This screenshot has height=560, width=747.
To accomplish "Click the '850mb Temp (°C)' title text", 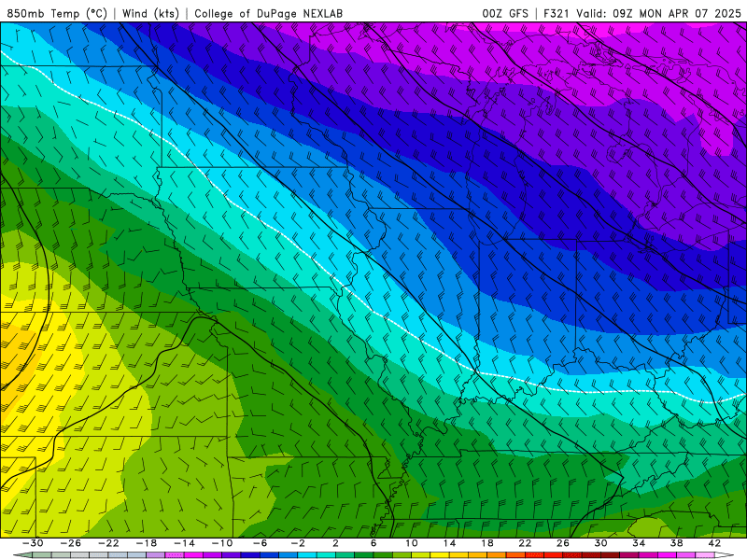I will click(x=57, y=13).
